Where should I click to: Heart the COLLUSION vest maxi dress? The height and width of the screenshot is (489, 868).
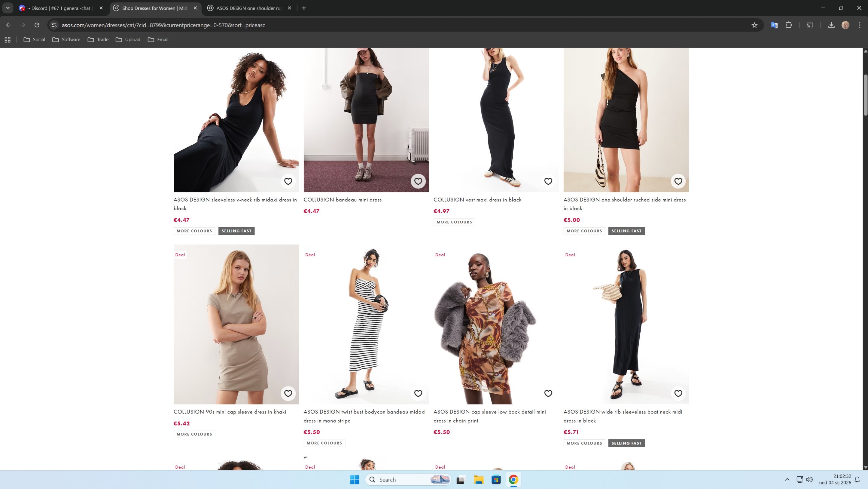pyautogui.click(x=548, y=181)
